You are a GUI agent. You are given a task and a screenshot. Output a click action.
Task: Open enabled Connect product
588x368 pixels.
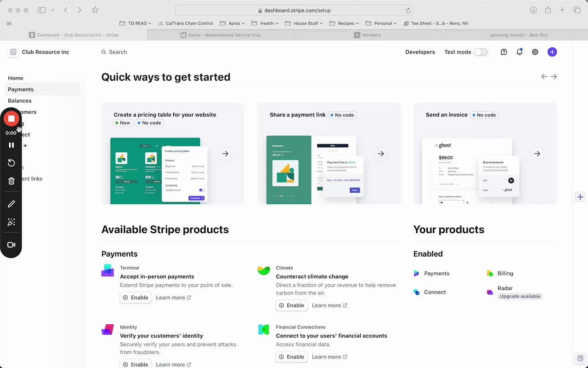click(x=430, y=292)
